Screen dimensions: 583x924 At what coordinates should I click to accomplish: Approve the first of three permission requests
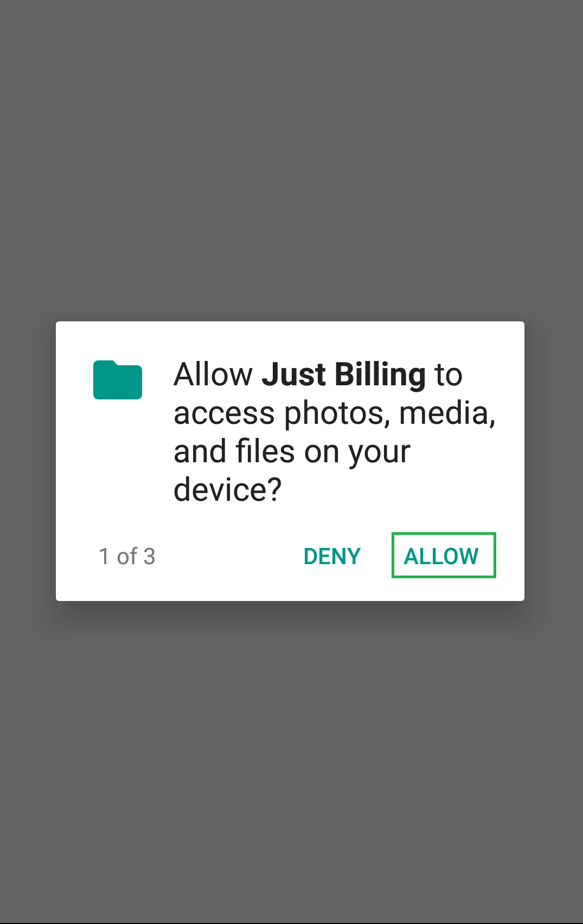(x=444, y=555)
